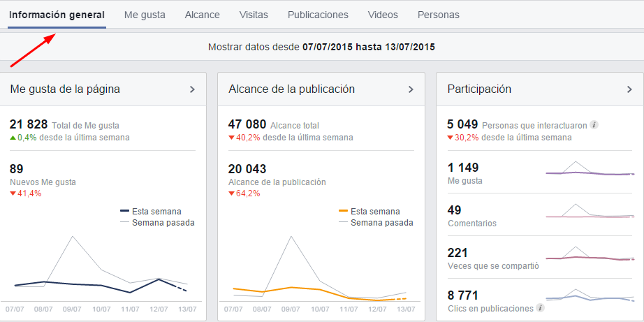
Task: Click the orange Esta semana legend swatch
Action: point(343,211)
